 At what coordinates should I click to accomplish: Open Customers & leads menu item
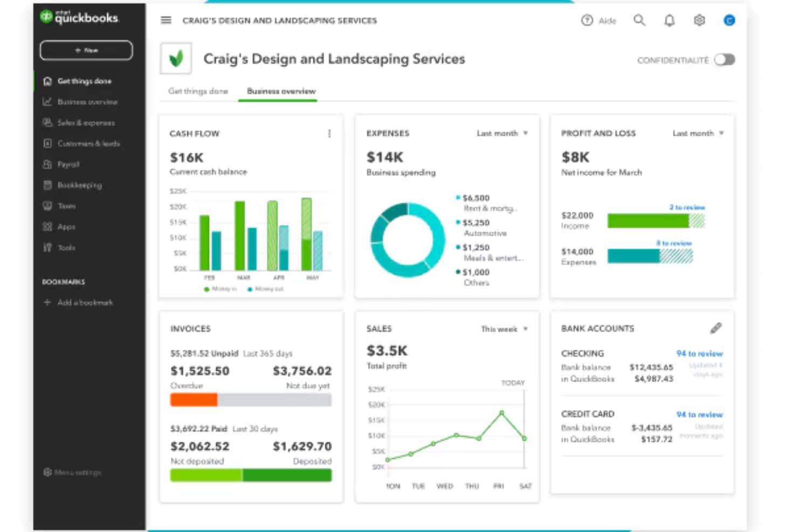tap(88, 143)
